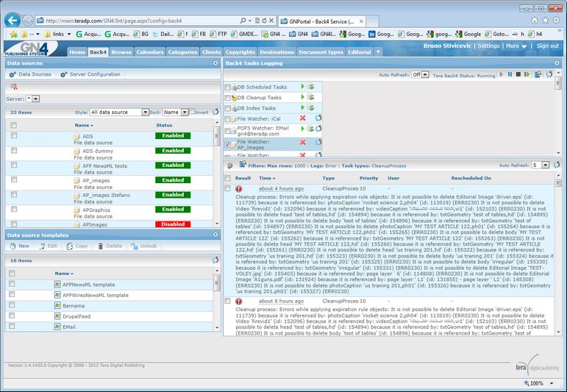Open the Destinations tab
Image resolution: width=567 pixels, height=392 pixels.
(277, 52)
